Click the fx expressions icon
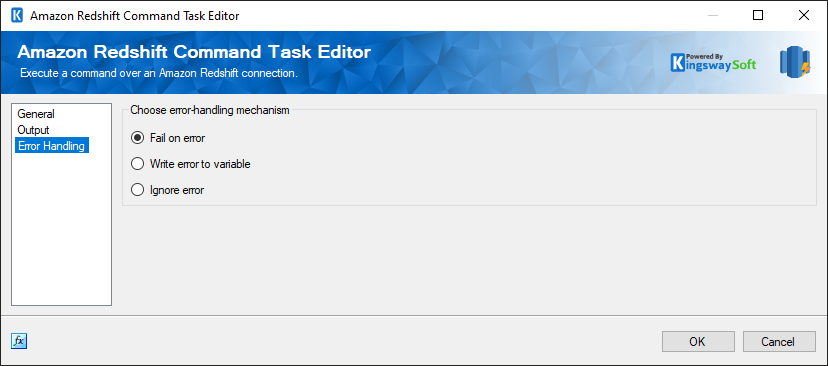 click(x=18, y=341)
